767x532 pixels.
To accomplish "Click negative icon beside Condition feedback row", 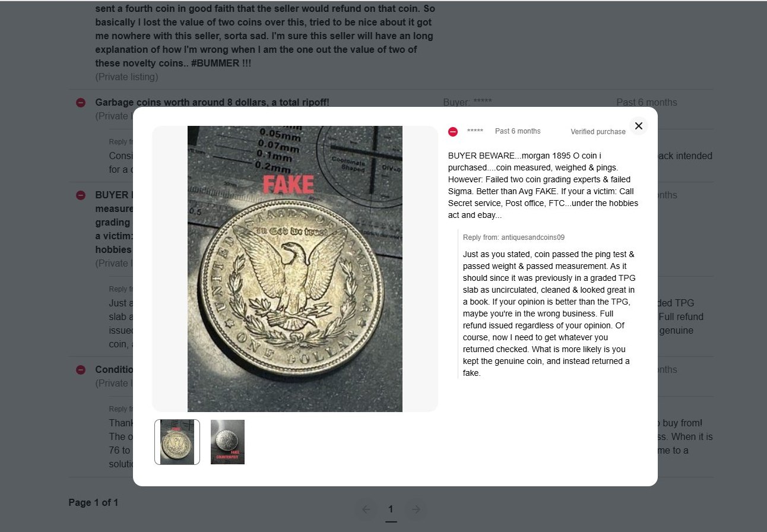I will pos(81,370).
